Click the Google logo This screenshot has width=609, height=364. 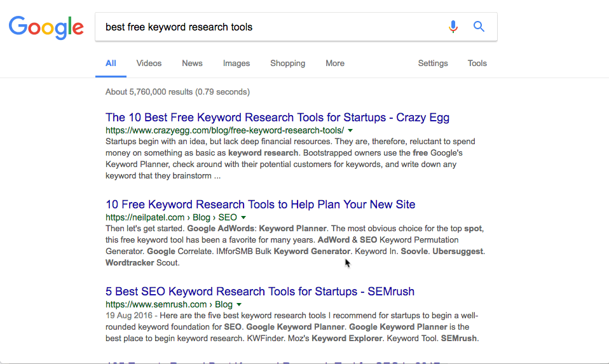(46, 27)
